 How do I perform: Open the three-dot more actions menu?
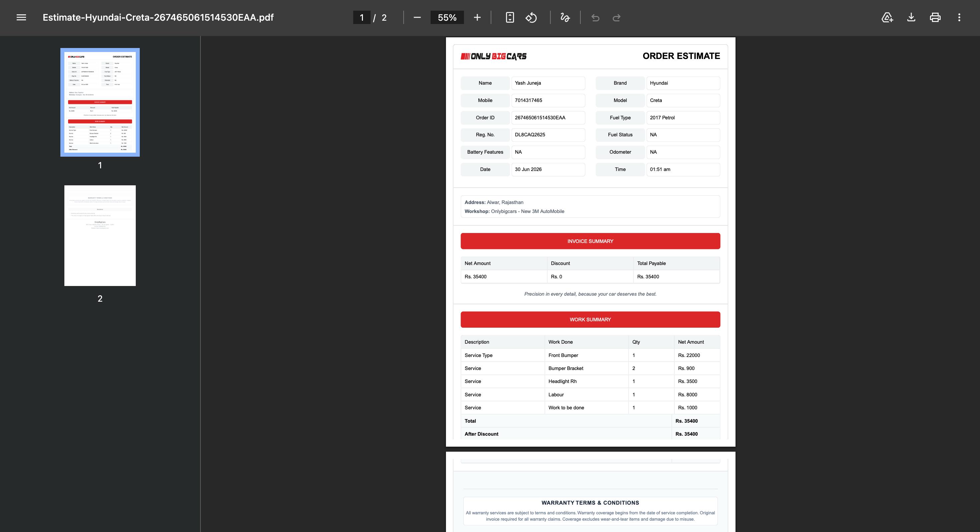click(x=959, y=17)
